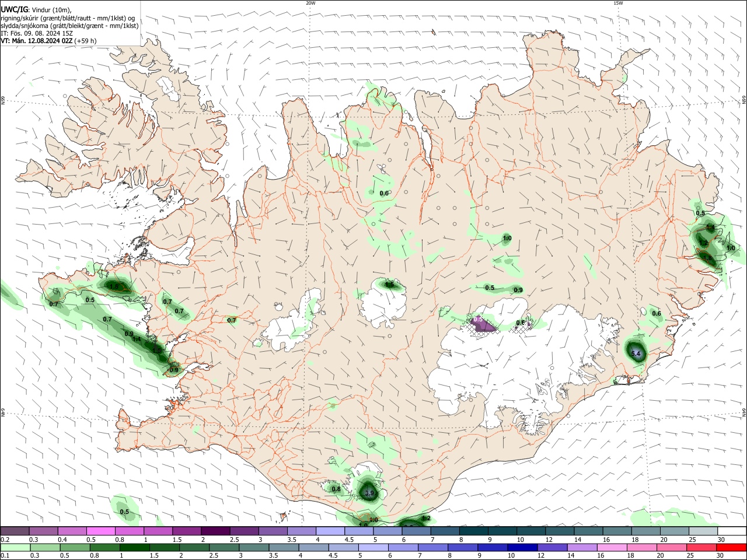The height and width of the screenshot is (560, 747).
Task: Select the bright magenta 0.5–0.8 sleet swatch
Action: (x=101, y=531)
